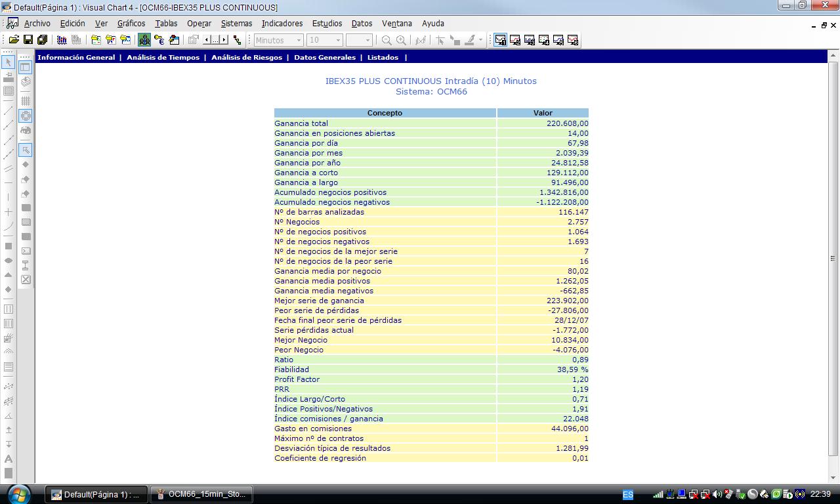Open the Indicadores menu
Viewport: 840px width, 504px height.
point(282,24)
